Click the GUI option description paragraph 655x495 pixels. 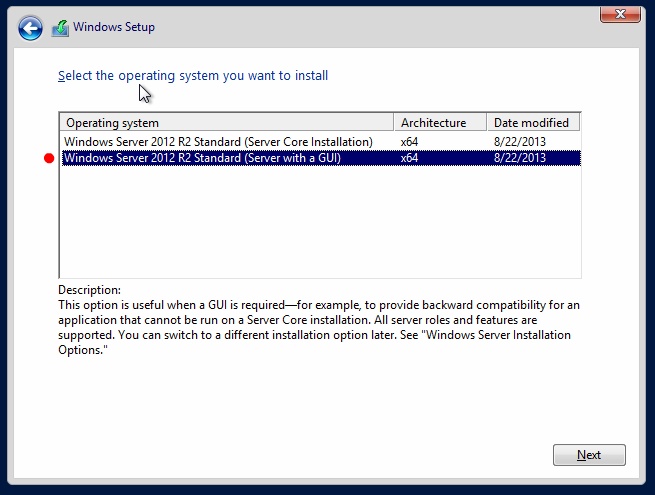tap(319, 327)
